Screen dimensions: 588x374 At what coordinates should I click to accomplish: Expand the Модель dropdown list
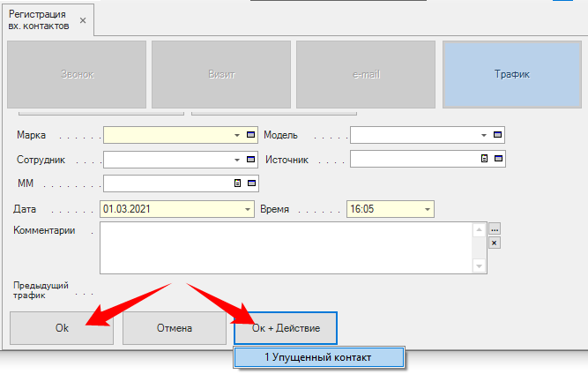pyautogui.click(x=484, y=135)
